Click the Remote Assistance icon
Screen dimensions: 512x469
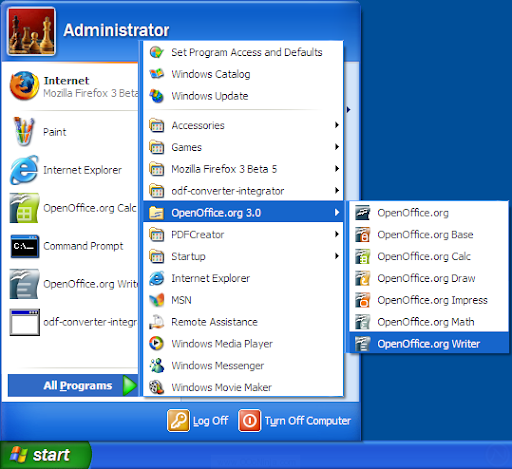[157, 322]
